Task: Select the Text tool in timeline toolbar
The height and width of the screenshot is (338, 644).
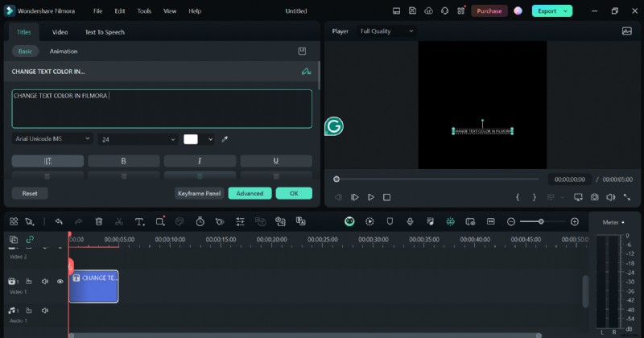Action: (x=139, y=222)
